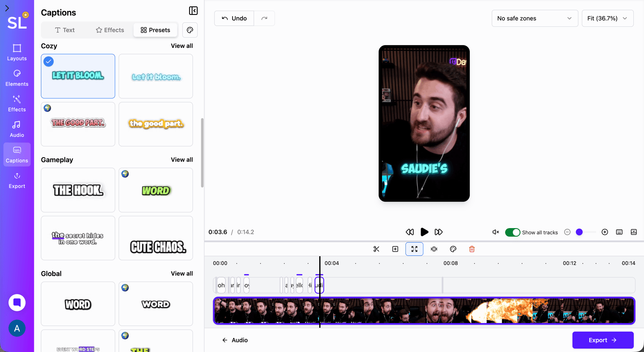View all Cozy presets
The height and width of the screenshot is (352, 644).
(x=182, y=46)
